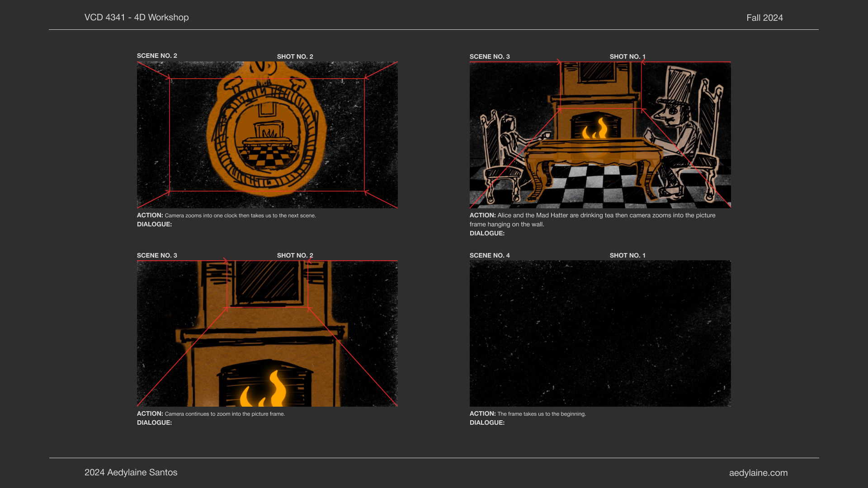
Task: Click 'The frame takes us to the beginning' text
Action: (542, 414)
